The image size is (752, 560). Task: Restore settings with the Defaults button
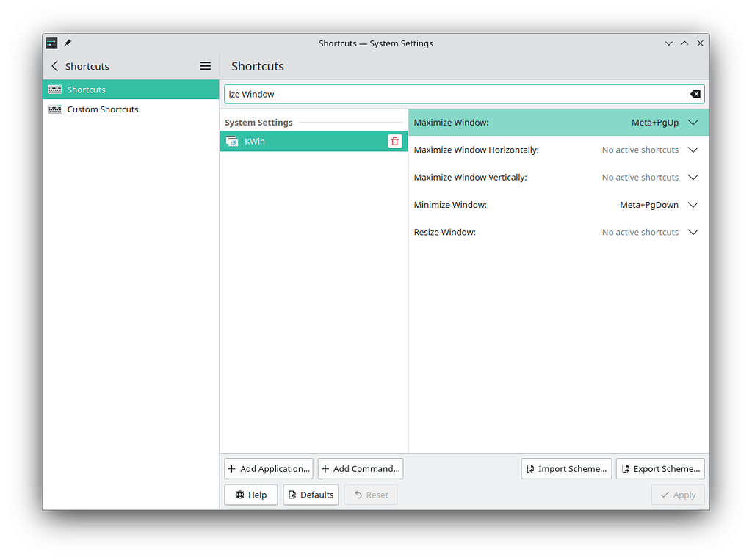[311, 495]
